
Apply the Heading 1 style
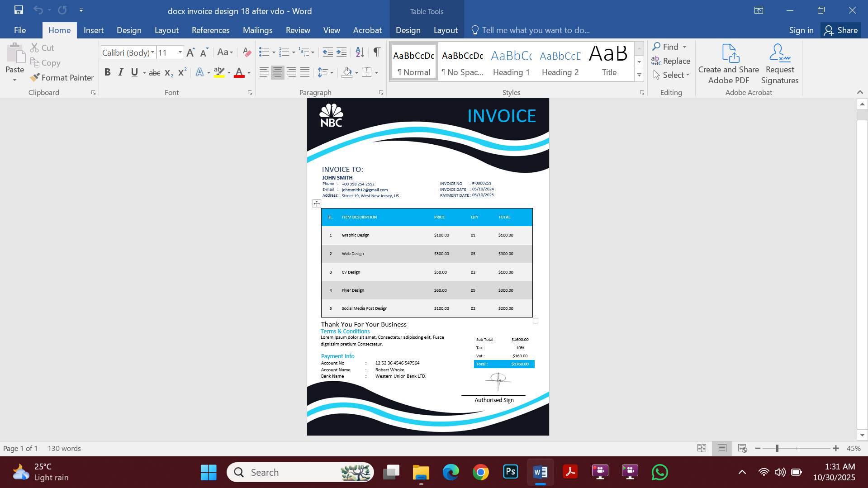[x=511, y=61]
